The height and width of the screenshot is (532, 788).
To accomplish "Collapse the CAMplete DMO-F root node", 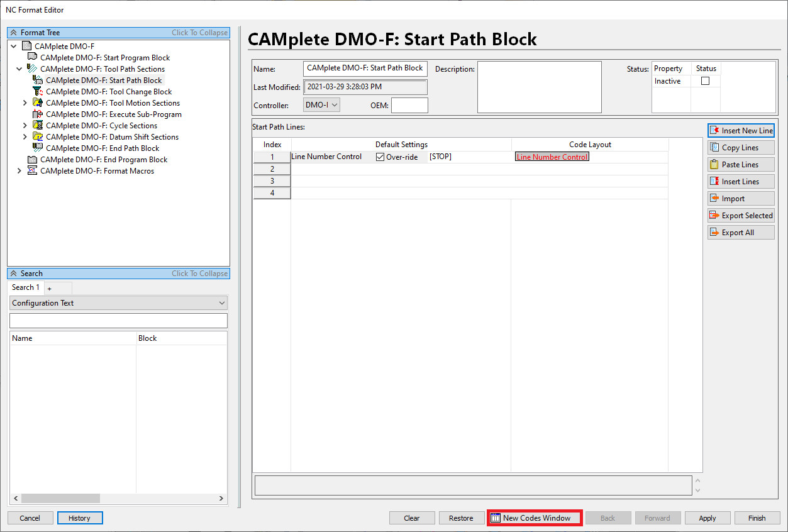I will point(14,47).
